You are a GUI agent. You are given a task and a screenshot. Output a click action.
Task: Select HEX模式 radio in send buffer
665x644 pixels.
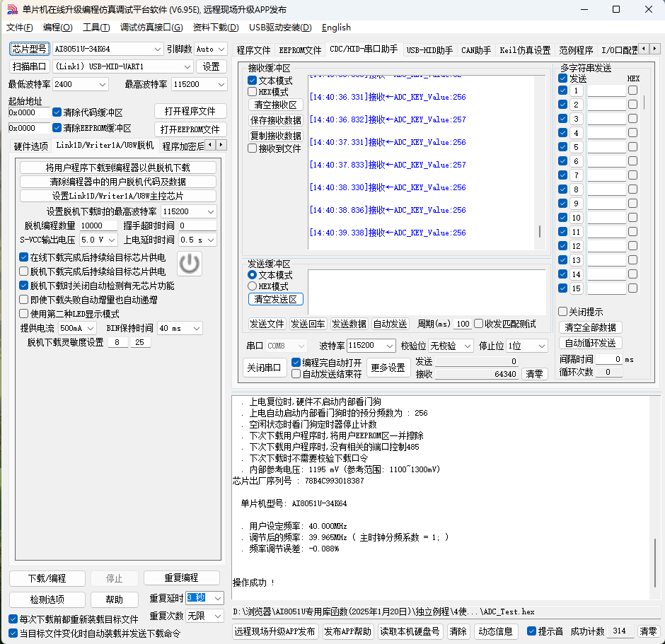pyautogui.click(x=253, y=286)
